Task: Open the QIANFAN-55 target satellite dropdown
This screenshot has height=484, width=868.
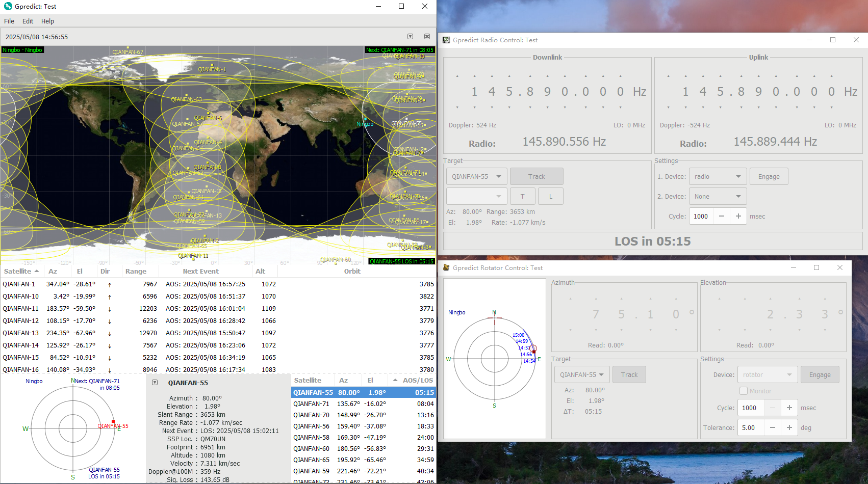Action: pos(476,176)
